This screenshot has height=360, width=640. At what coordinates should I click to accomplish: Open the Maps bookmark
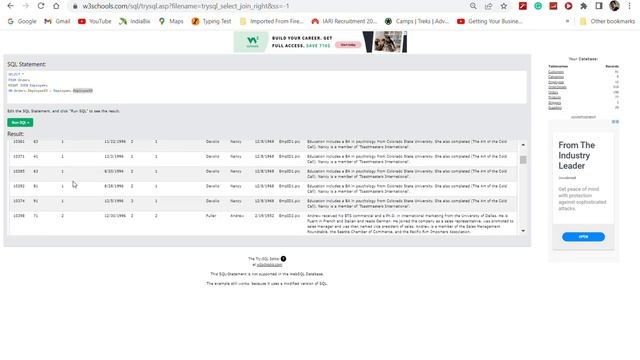[x=171, y=21]
